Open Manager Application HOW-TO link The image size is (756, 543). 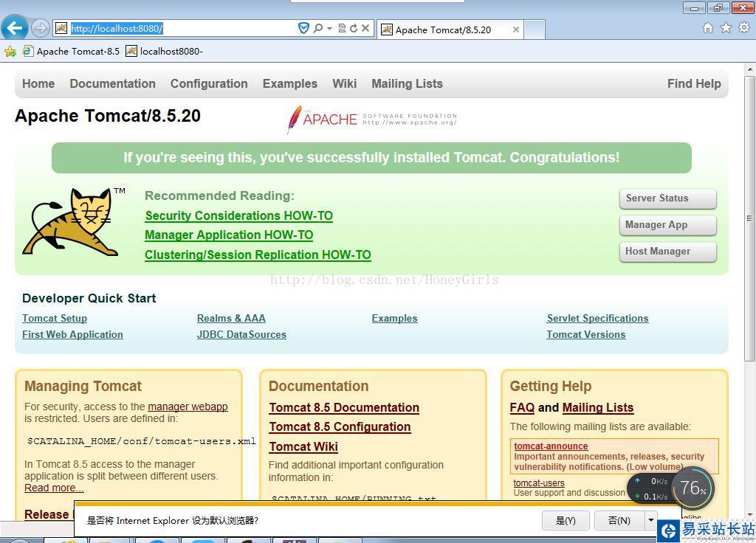[229, 235]
